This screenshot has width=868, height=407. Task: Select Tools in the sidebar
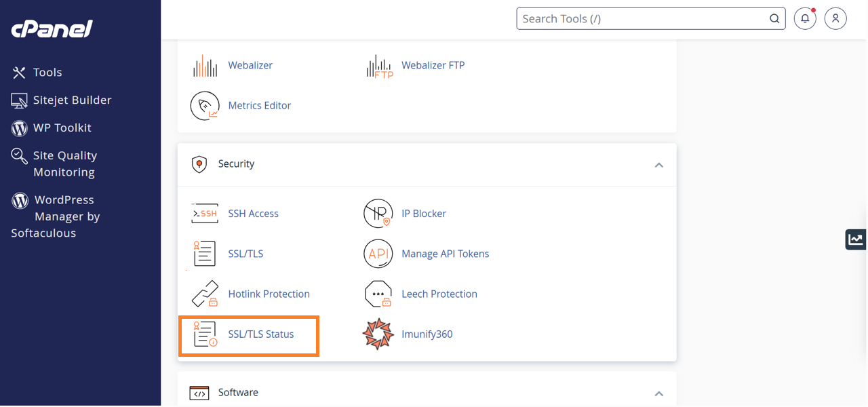[47, 73]
